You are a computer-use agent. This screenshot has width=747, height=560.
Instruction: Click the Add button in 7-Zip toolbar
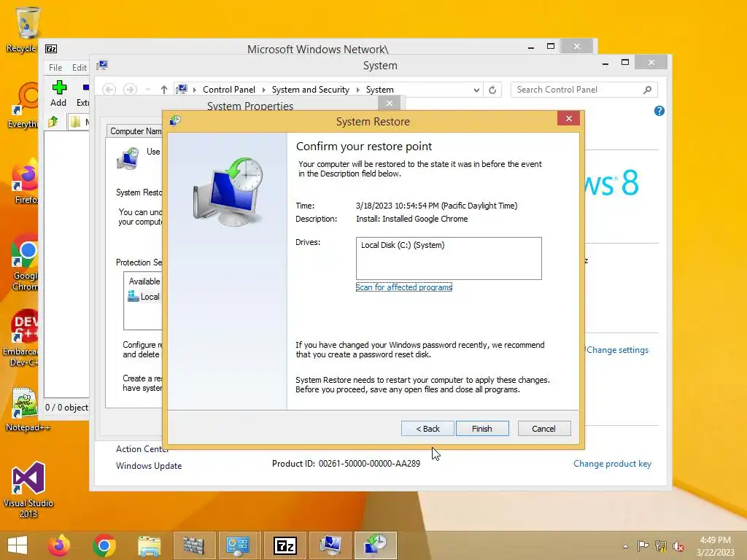coord(58,94)
